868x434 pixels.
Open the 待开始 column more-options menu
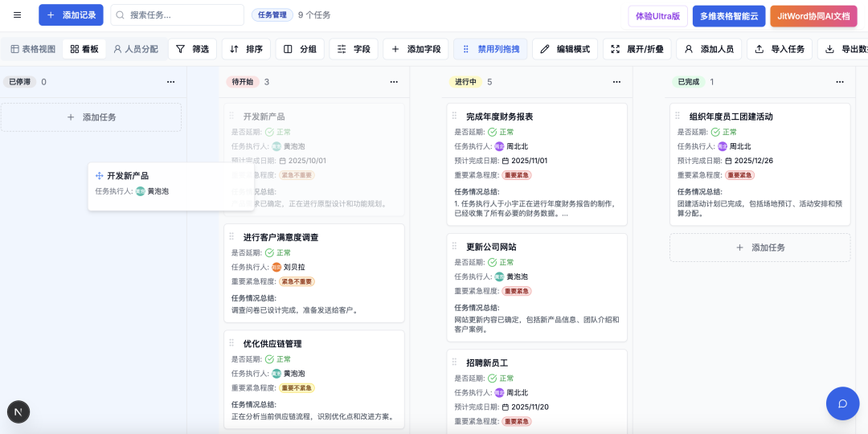[394, 82]
